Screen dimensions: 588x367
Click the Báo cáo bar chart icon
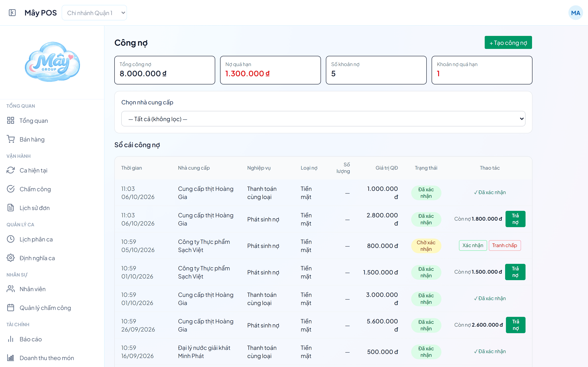pos(10,339)
